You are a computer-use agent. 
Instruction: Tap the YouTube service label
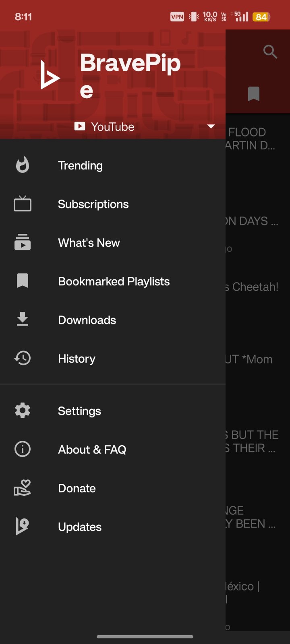pyautogui.click(x=112, y=127)
